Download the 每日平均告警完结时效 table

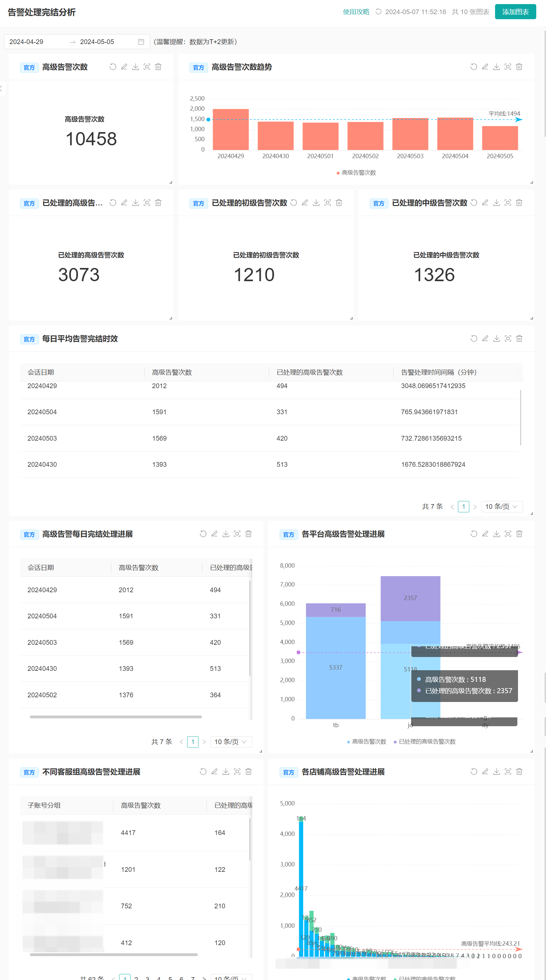click(x=497, y=339)
